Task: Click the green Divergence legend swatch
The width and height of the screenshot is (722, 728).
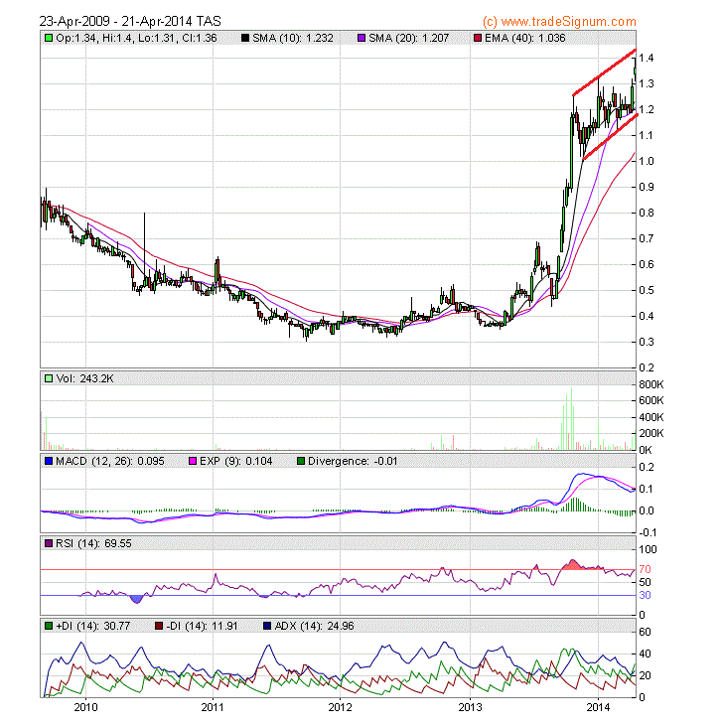Action: click(x=300, y=461)
